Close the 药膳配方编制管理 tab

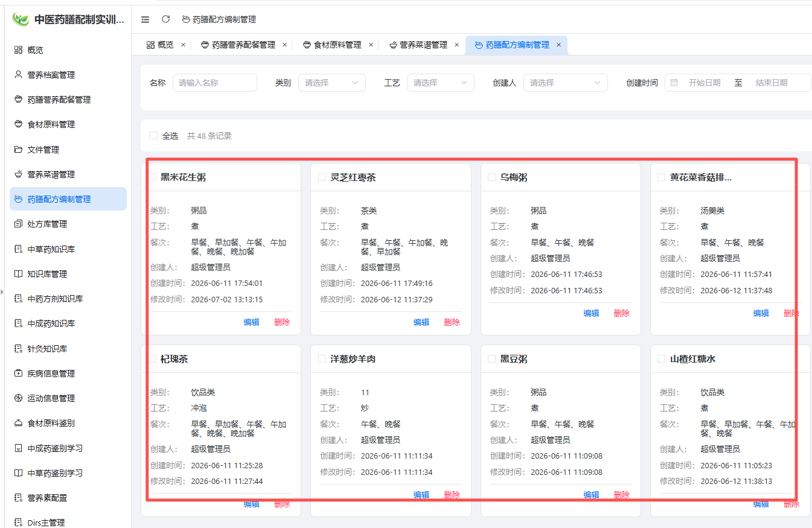(559, 45)
